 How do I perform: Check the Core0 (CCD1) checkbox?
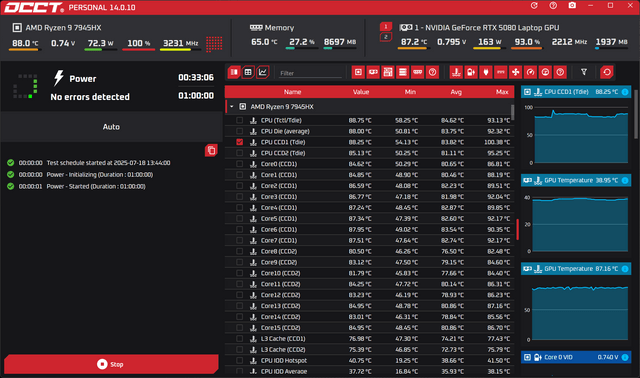coord(240,164)
